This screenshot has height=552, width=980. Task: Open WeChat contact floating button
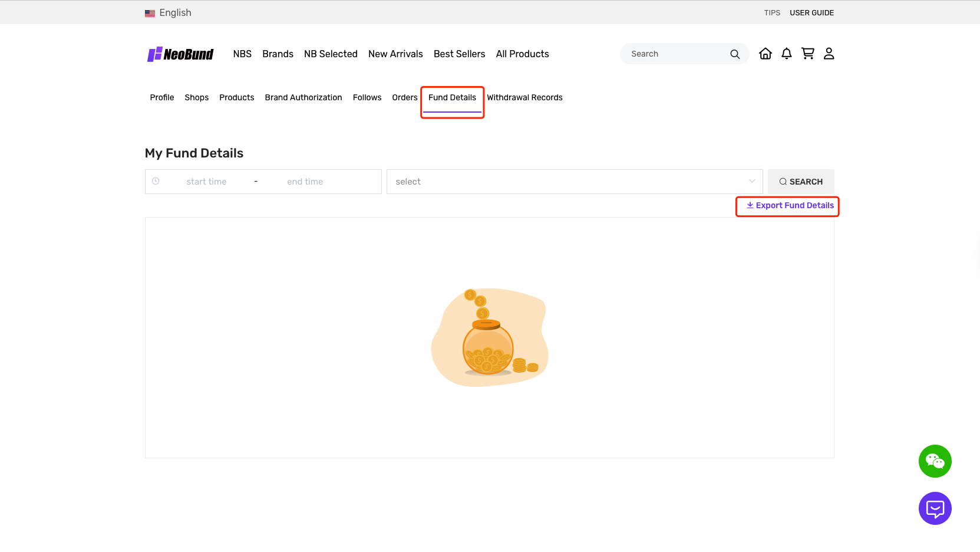935,461
